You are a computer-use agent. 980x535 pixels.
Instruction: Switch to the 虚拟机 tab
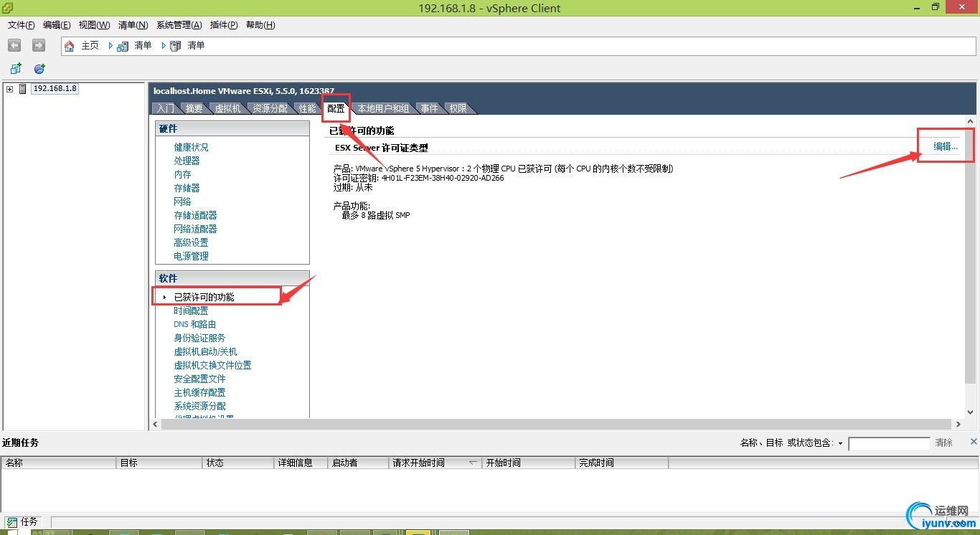click(x=227, y=108)
